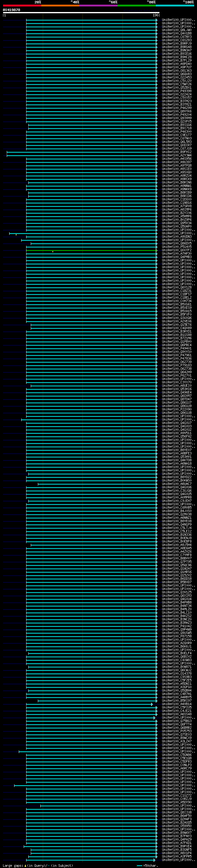Click label UniRef100_B3TM21
Image resolution: width=197 pixels, height=868 pixels.
coord(176,104)
